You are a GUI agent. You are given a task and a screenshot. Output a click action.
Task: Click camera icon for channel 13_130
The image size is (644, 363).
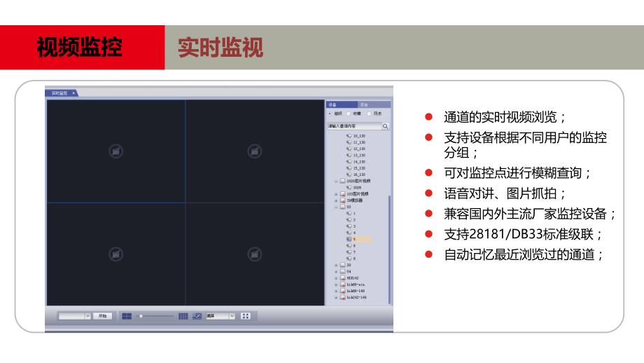click(349, 156)
